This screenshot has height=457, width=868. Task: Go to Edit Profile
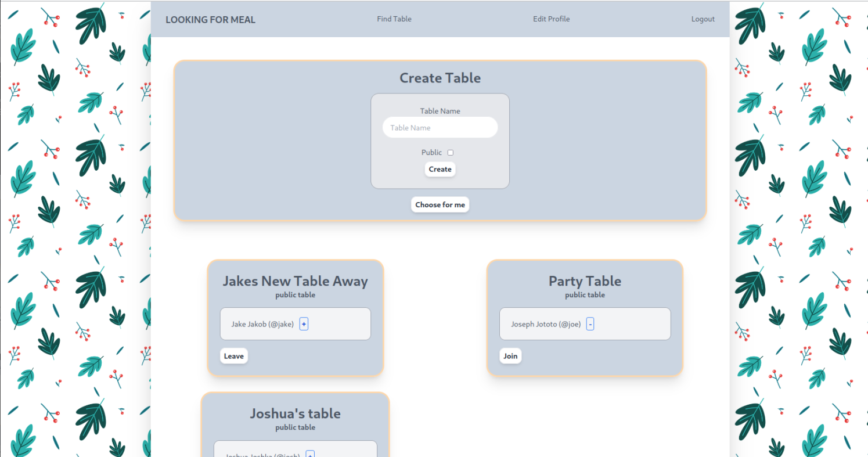(552, 19)
